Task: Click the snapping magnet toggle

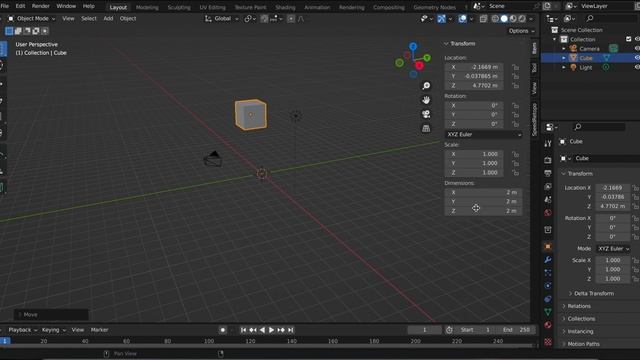Action: click(x=264, y=19)
